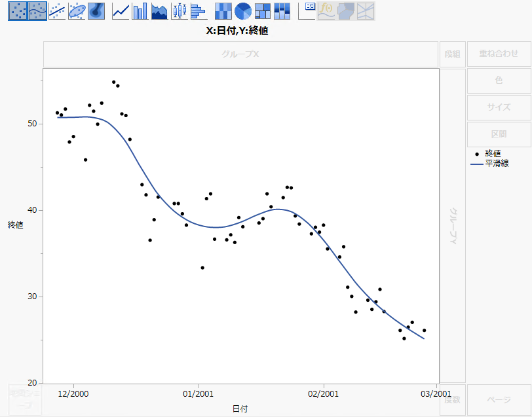Viewport: 532px width, 417px height.
Task: Toggle the Smoother element icon
Action: 37,11
